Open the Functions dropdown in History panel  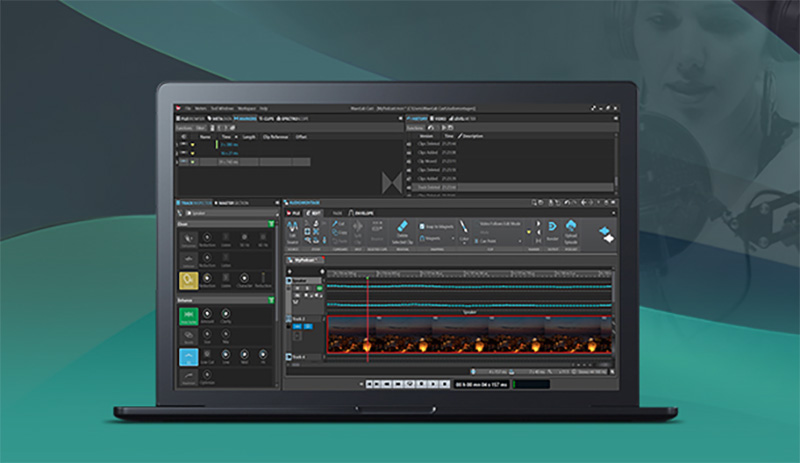coord(415,128)
